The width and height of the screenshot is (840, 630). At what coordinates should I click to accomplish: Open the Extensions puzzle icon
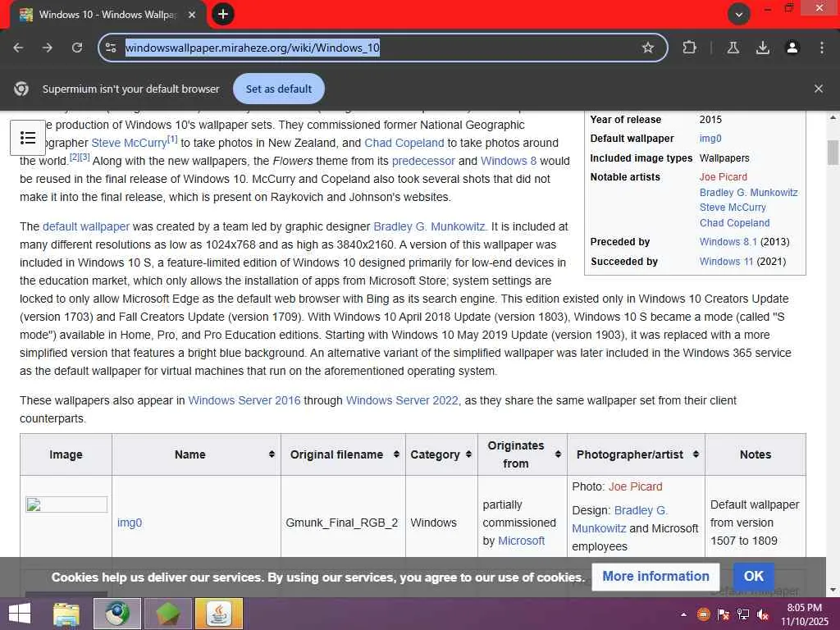point(689,48)
